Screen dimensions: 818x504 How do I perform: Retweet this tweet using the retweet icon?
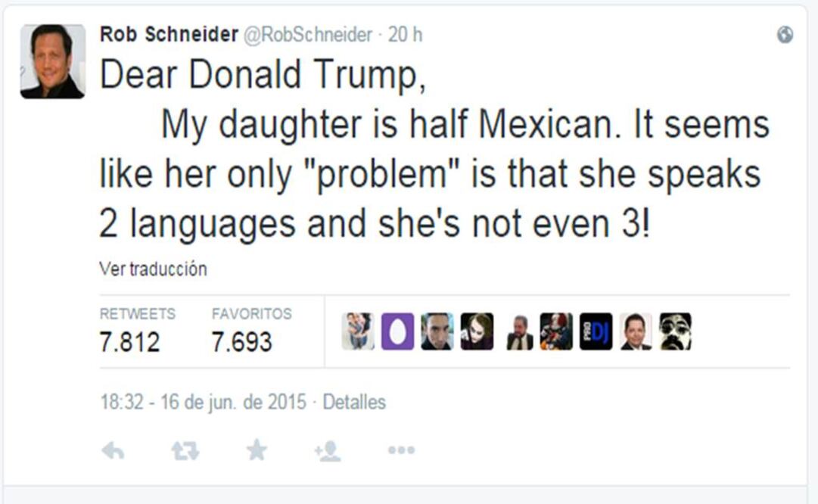click(185, 451)
